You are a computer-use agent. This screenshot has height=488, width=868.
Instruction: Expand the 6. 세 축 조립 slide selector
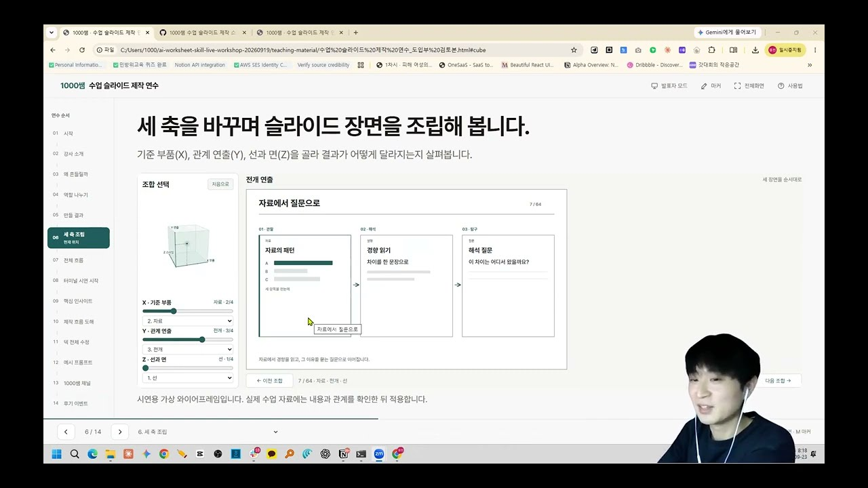tap(208, 432)
